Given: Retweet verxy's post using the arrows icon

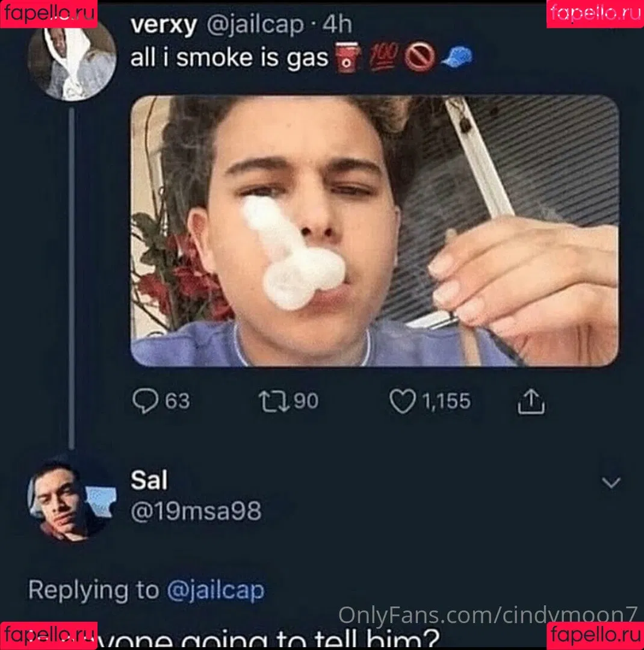Looking at the screenshot, I should (274, 401).
